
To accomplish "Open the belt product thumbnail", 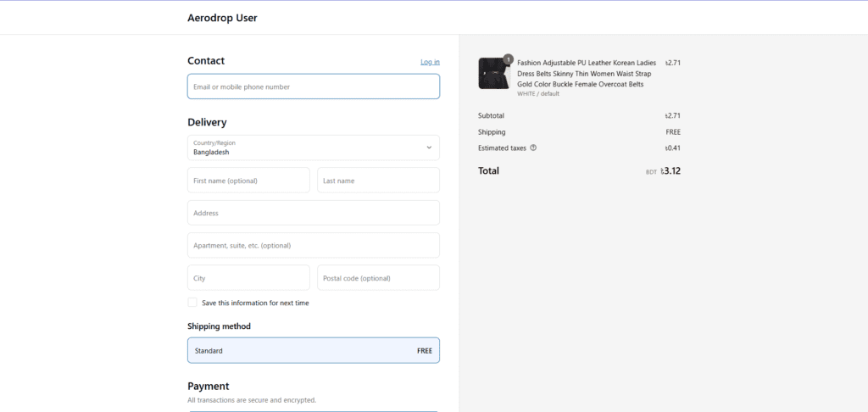I will pyautogui.click(x=493, y=74).
